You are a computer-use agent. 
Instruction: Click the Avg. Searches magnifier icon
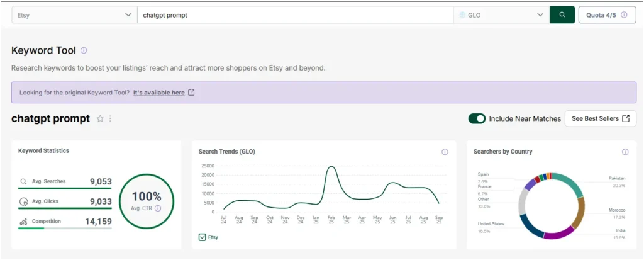click(23, 181)
